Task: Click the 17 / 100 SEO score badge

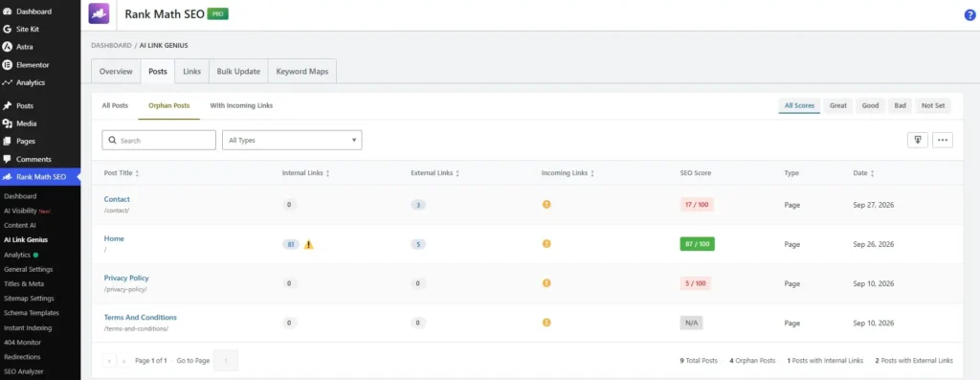Action: (x=697, y=205)
